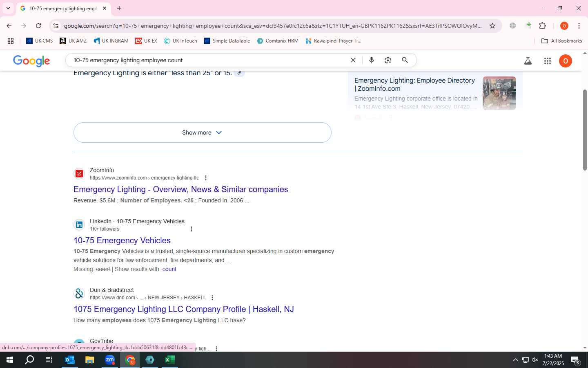Open the Google apps grid

click(548, 61)
